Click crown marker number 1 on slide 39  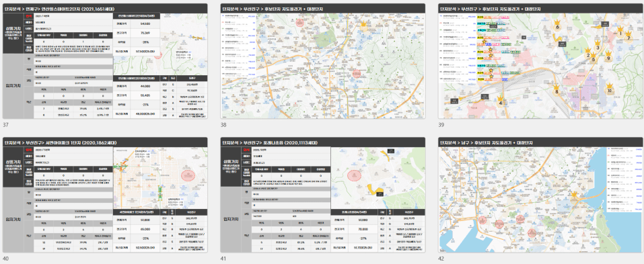pos(621,32)
